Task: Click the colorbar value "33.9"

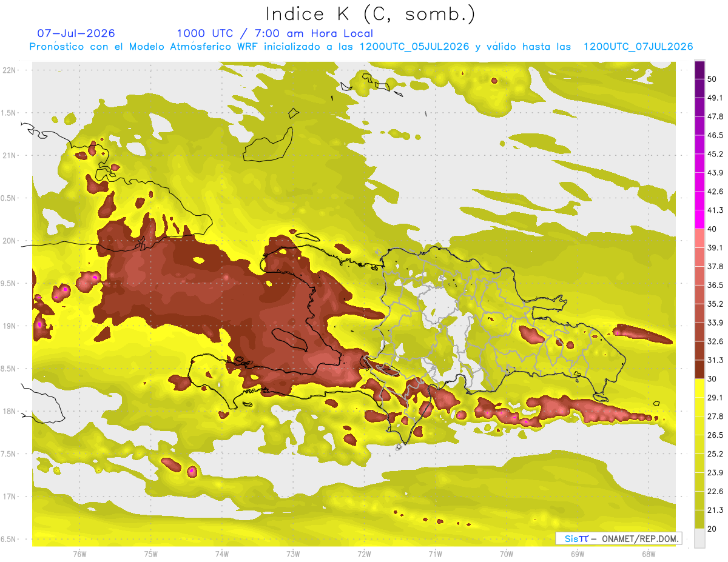Action: (x=715, y=323)
